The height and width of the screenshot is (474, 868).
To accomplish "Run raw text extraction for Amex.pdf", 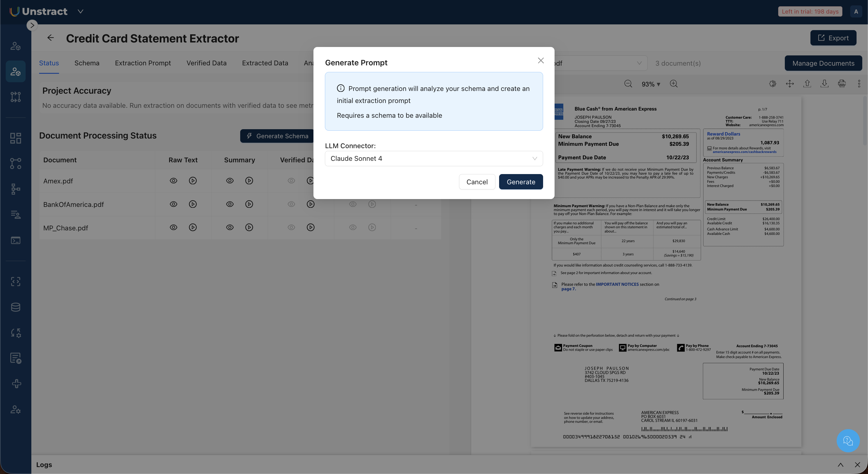I will pyautogui.click(x=193, y=181).
